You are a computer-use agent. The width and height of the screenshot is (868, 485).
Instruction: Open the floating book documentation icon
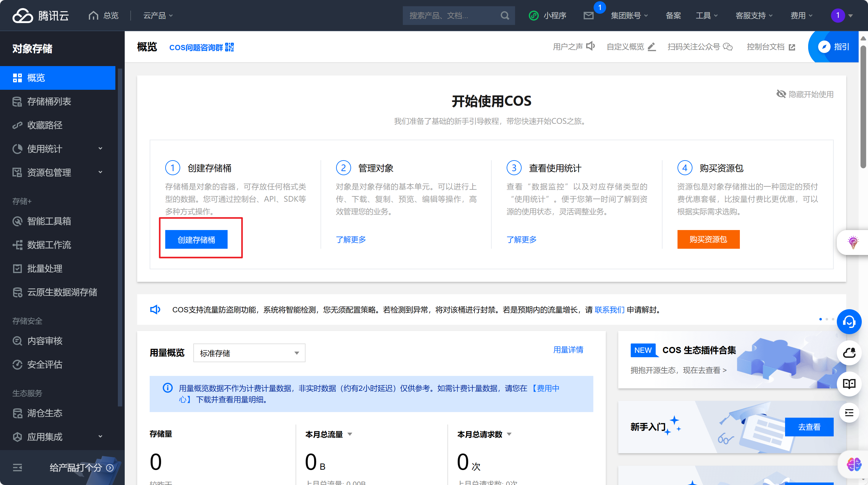tap(849, 384)
